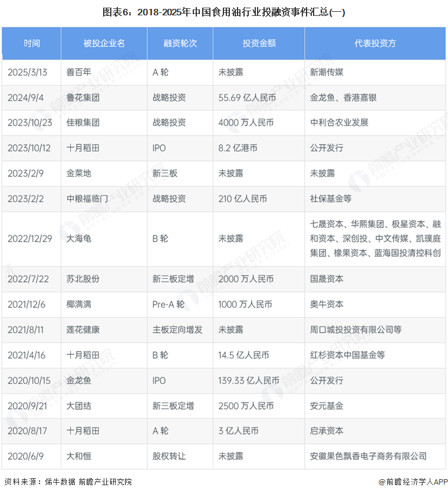Screen dimensions: 448x494
Task: Click the chart title 图表6 heading
Action: pyautogui.click(x=223, y=12)
